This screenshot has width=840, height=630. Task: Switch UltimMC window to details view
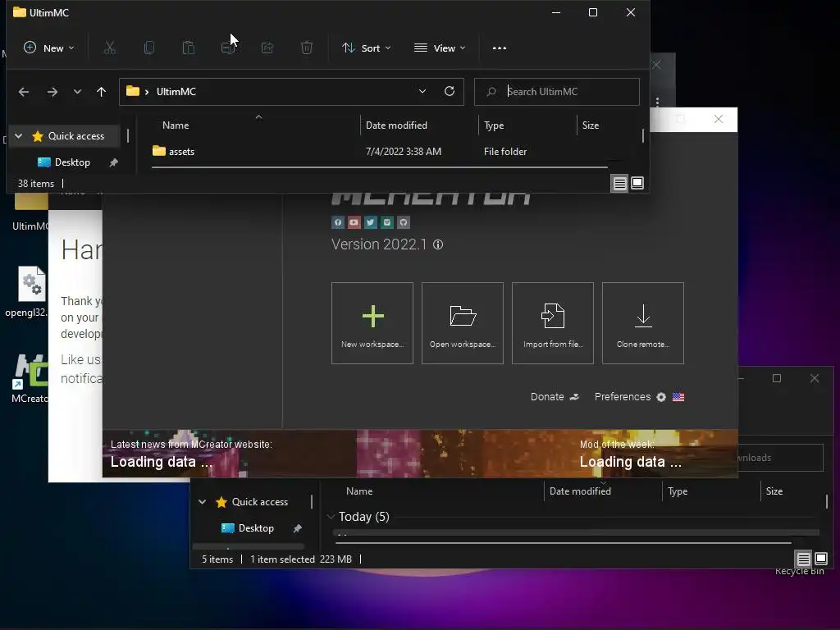click(x=620, y=184)
